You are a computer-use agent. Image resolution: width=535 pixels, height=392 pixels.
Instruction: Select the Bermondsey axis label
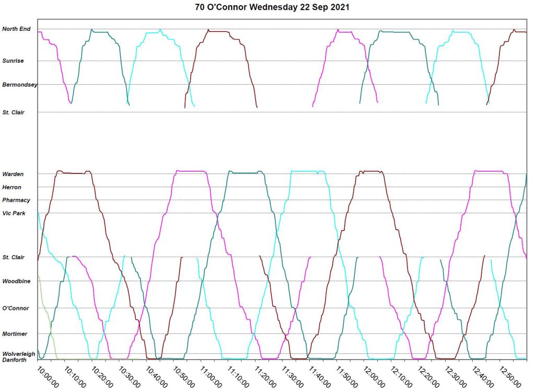tap(19, 84)
